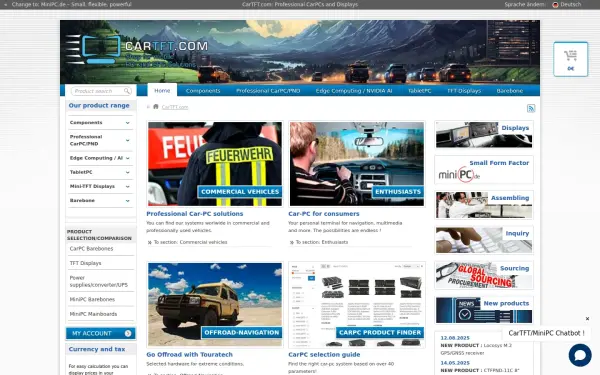Open the Enthusiasts driver image

tap(357, 164)
